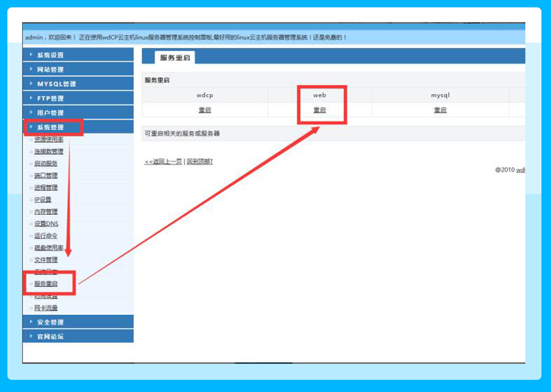Viewport: 551px width, 392px height.
Task: Open 连接数管理 in the sidebar
Action: [49, 152]
